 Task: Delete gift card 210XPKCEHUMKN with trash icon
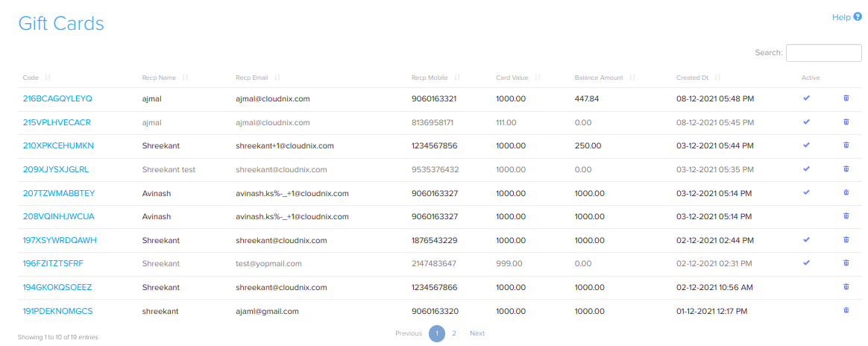[846, 145]
